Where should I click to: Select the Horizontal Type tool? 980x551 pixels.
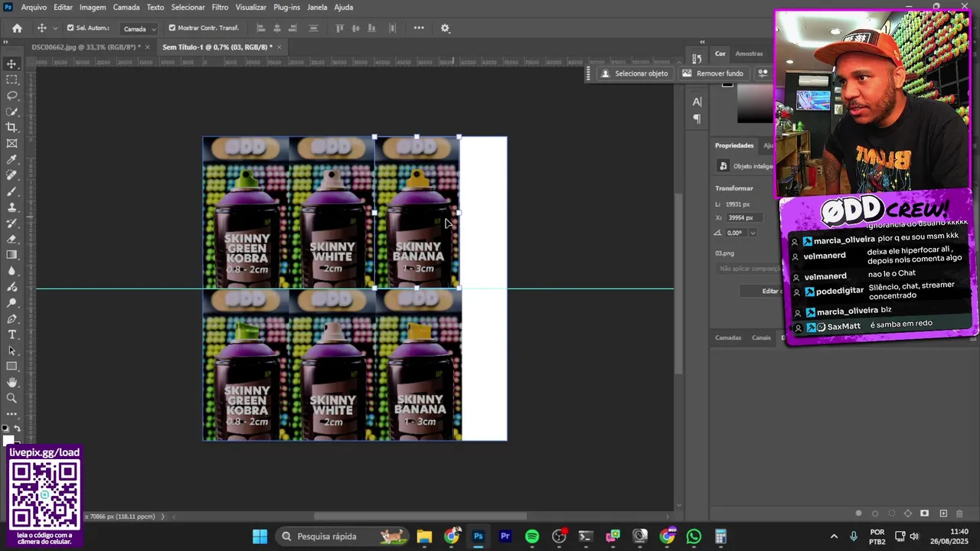tap(11, 334)
